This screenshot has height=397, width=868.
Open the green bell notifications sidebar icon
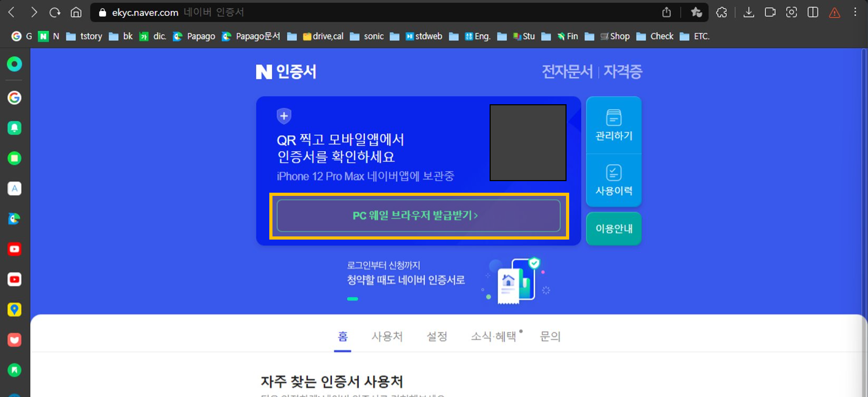[x=14, y=128]
